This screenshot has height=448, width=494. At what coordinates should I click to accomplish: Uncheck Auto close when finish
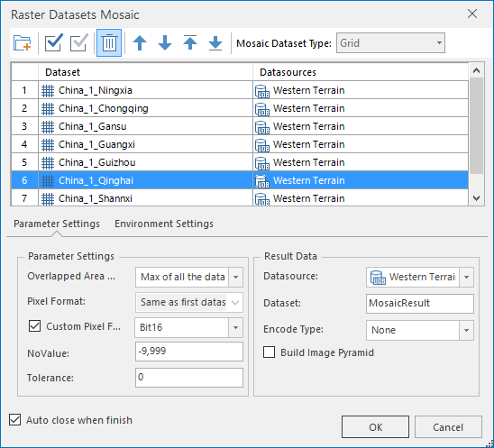[x=14, y=420]
